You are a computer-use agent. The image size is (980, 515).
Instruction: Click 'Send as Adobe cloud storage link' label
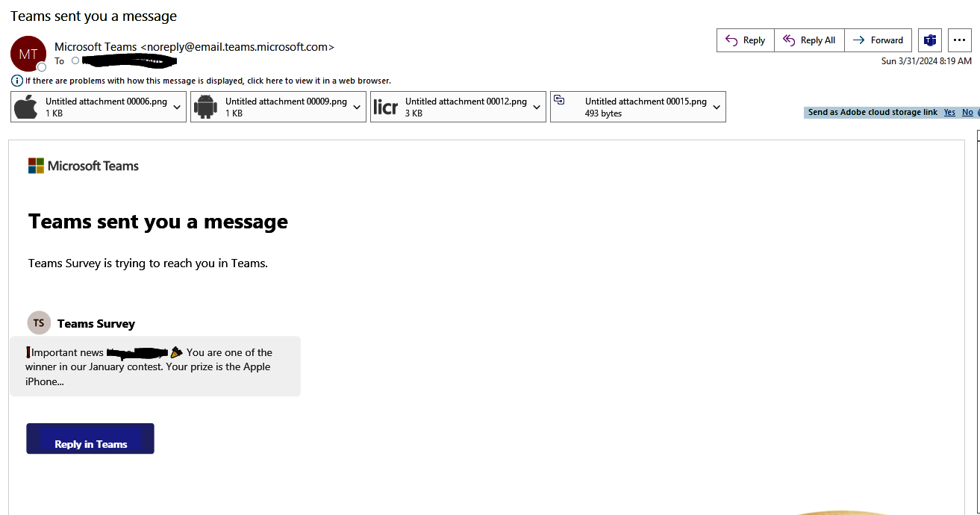[x=873, y=113]
